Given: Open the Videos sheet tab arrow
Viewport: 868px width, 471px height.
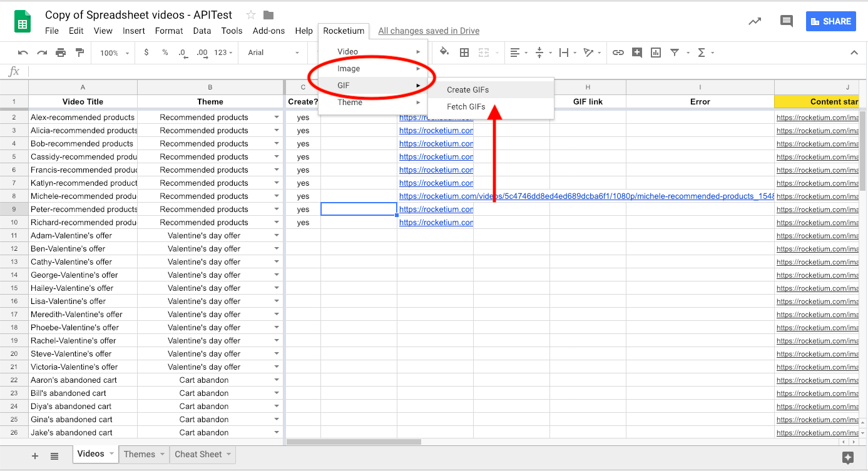Looking at the screenshot, I should [111, 454].
